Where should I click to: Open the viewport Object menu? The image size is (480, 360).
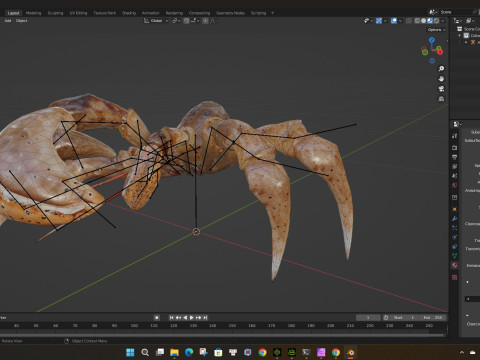(x=21, y=21)
